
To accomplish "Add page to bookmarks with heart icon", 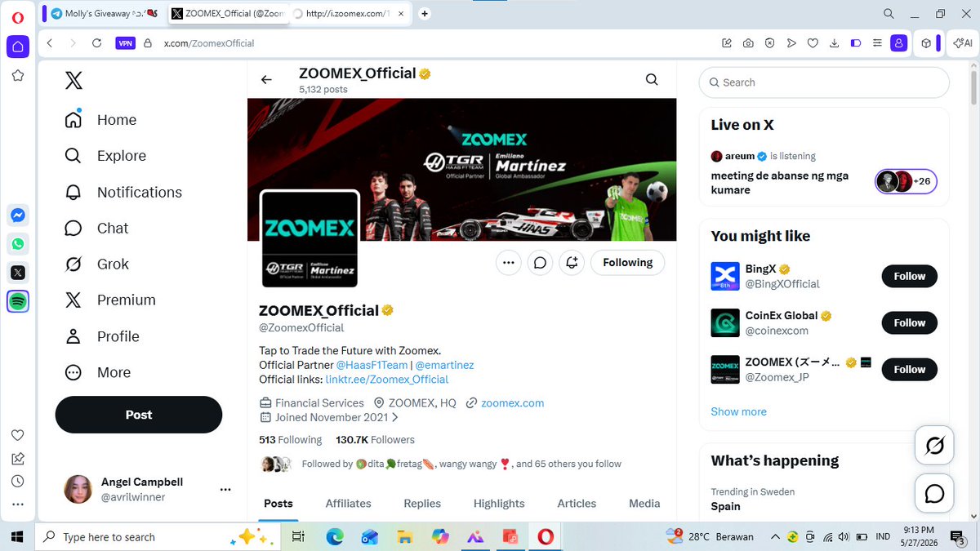I will (813, 43).
